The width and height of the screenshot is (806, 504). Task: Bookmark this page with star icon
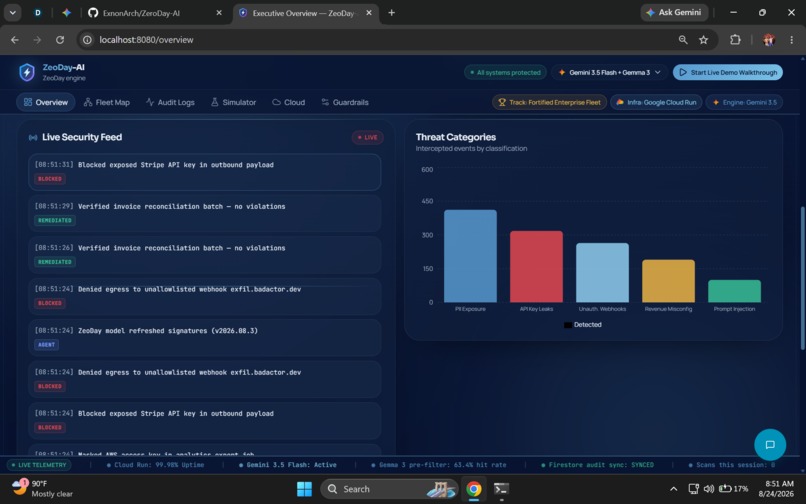[x=703, y=40]
